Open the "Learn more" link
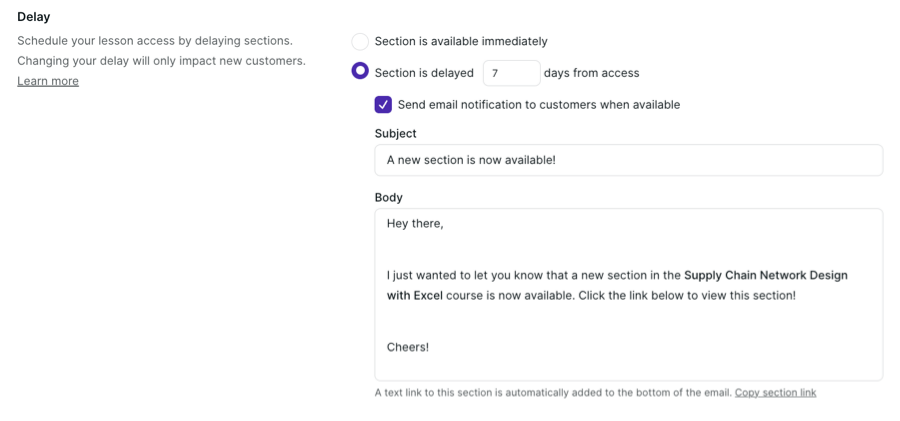The height and width of the screenshot is (421, 900). point(48,81)
